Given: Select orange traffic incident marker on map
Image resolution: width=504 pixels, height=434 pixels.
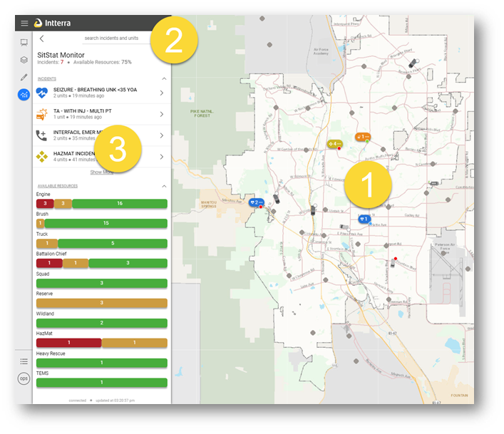Looking at the screenshot, I should (x=363, y=137).
